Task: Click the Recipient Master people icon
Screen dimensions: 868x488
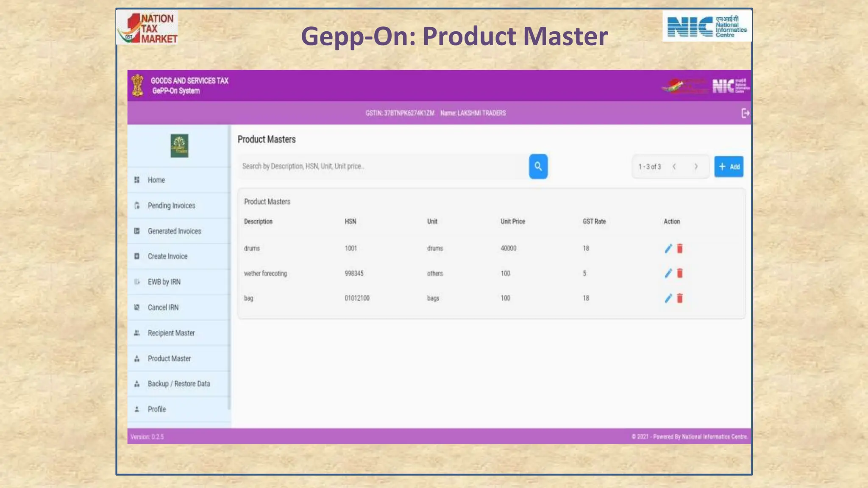Action: (x=137, y=333)
